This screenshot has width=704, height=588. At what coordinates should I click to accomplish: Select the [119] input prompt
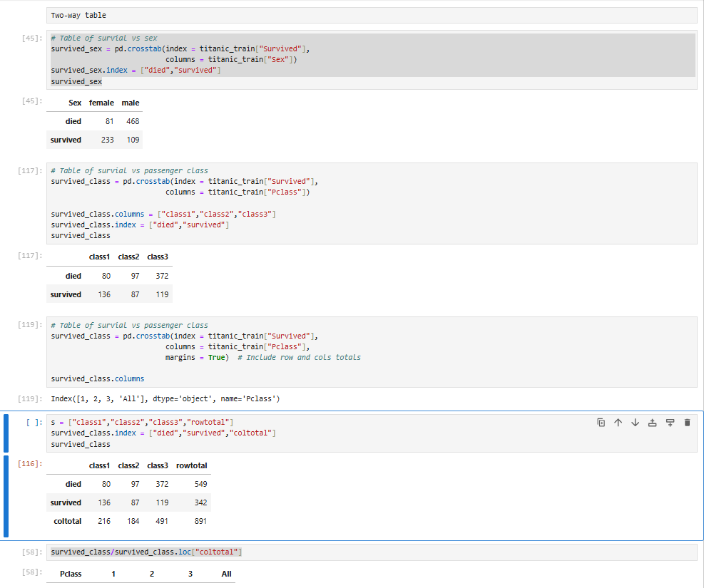click(x=30, y=325)
